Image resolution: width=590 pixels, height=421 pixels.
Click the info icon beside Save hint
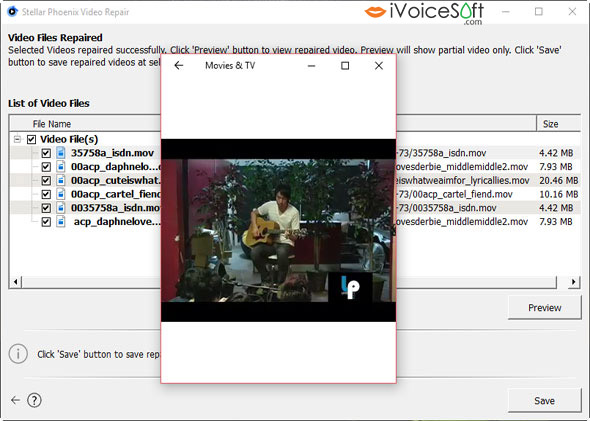(18, 354)
